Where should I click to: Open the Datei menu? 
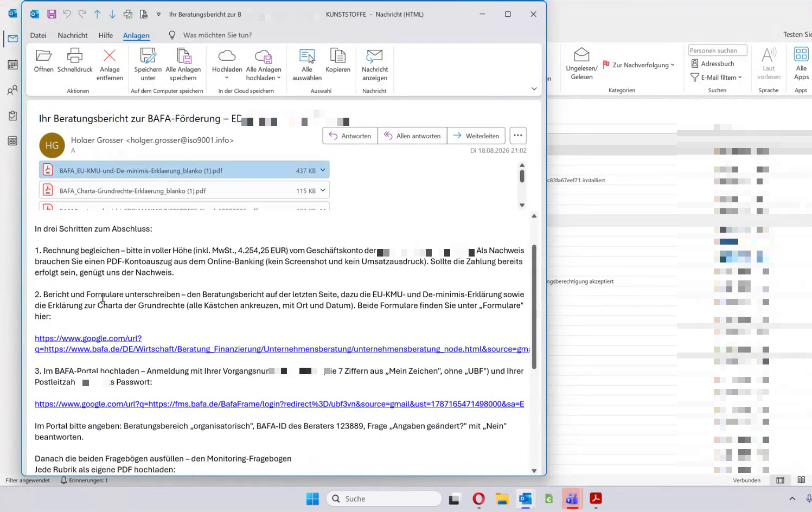pyautogui.click(x=38, y=35)
